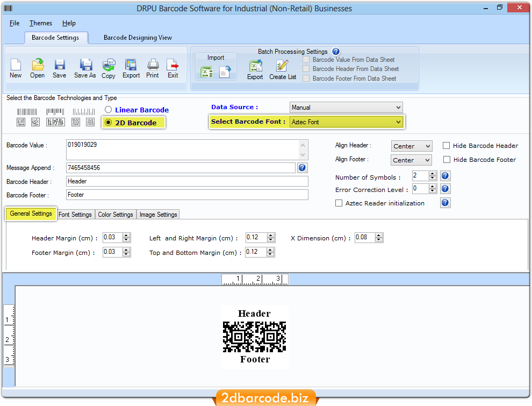Open help for Aztec Reader initialization
This screenshot has width=532, height=406.
pos(445,203)
